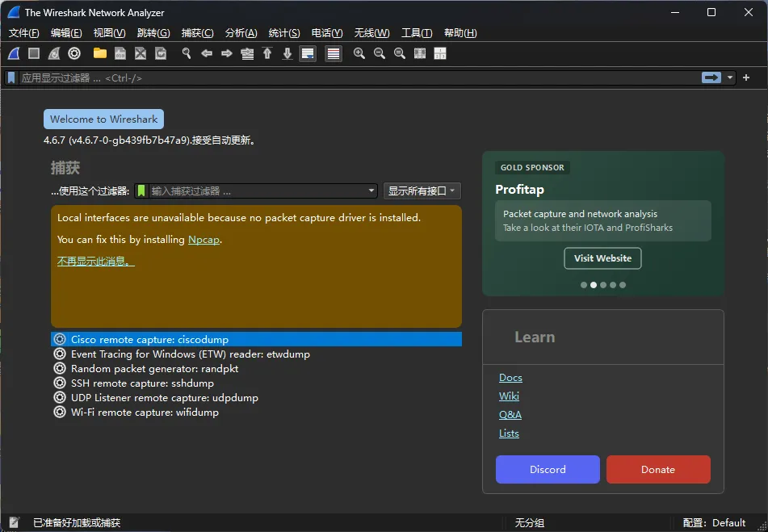Viewport: 768px width, 532px height.
Task: Open the 分析(A) menu
Action: pos(241,33)
